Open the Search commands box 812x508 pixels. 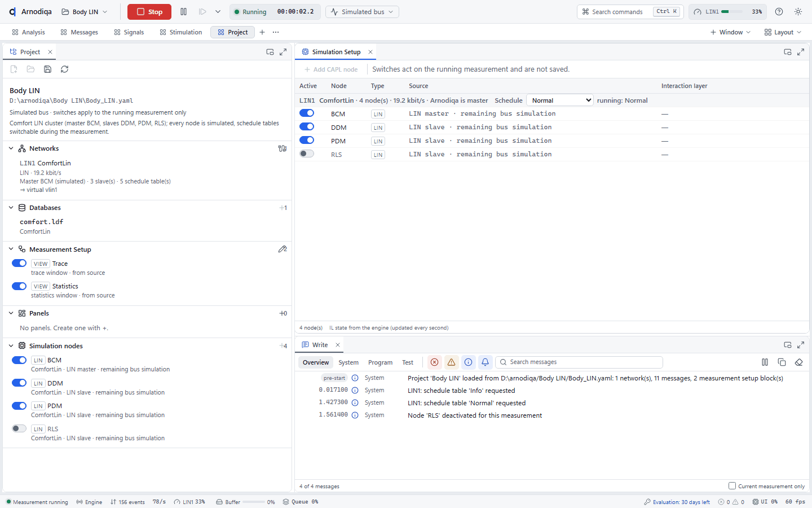click(x=630, y=12)
